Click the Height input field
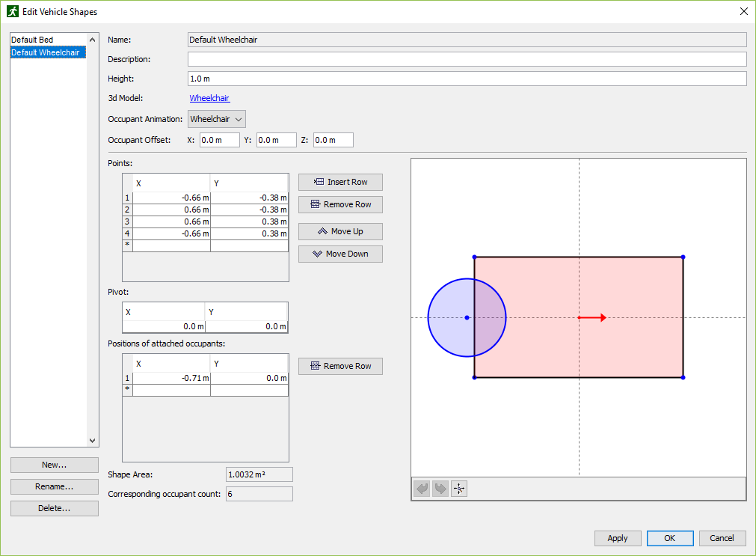 coord(467,79)
